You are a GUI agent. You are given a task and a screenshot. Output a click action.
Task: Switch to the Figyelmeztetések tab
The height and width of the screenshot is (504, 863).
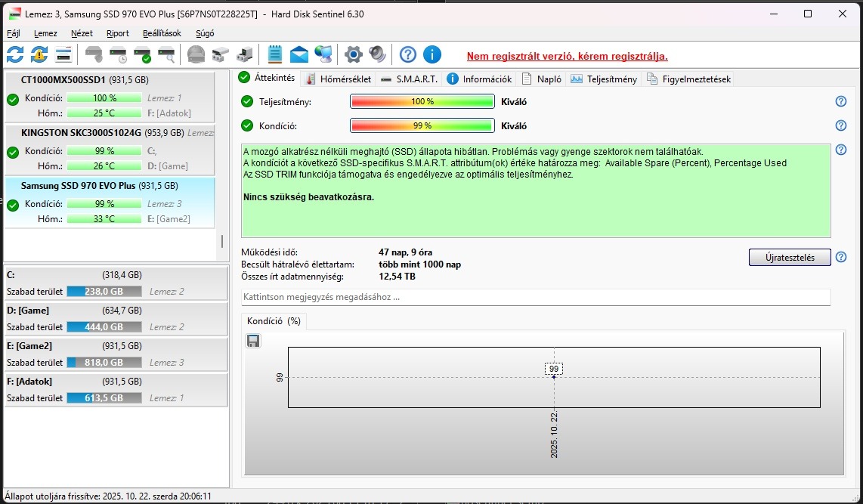(688, 79)
